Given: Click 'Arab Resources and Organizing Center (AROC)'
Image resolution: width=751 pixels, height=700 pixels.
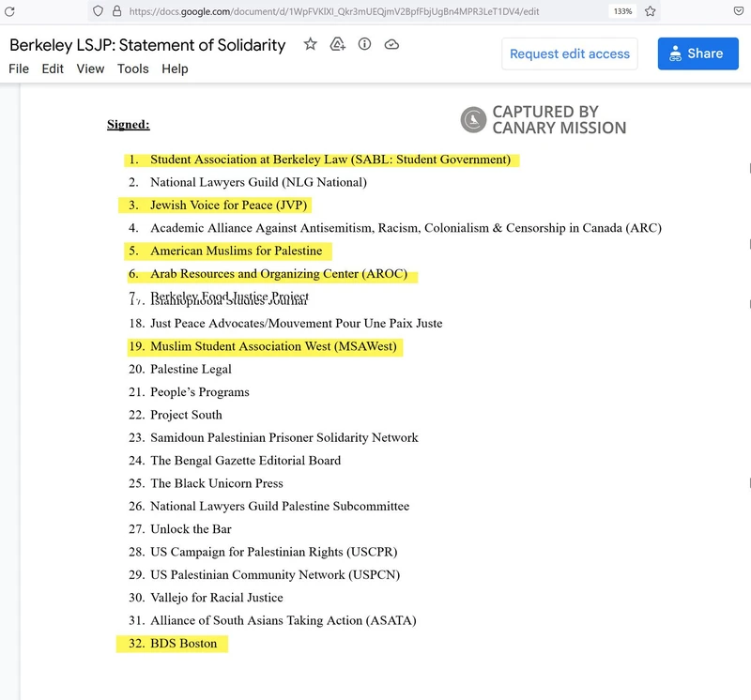Looking at the screenshot, I should [279, 274].
